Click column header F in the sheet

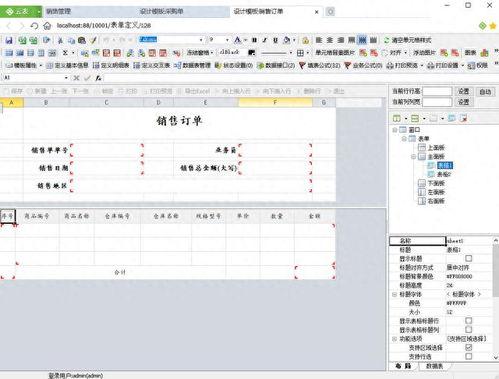(x=275, y=103)
